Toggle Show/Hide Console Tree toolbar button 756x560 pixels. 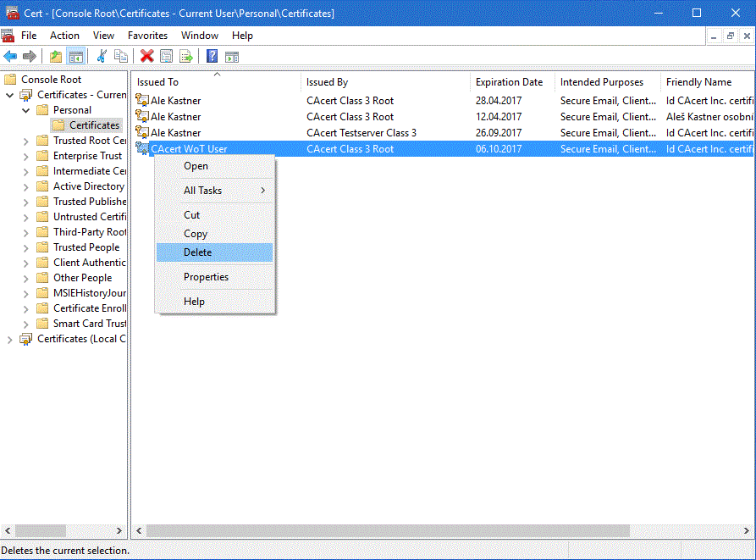coord(76,57)
